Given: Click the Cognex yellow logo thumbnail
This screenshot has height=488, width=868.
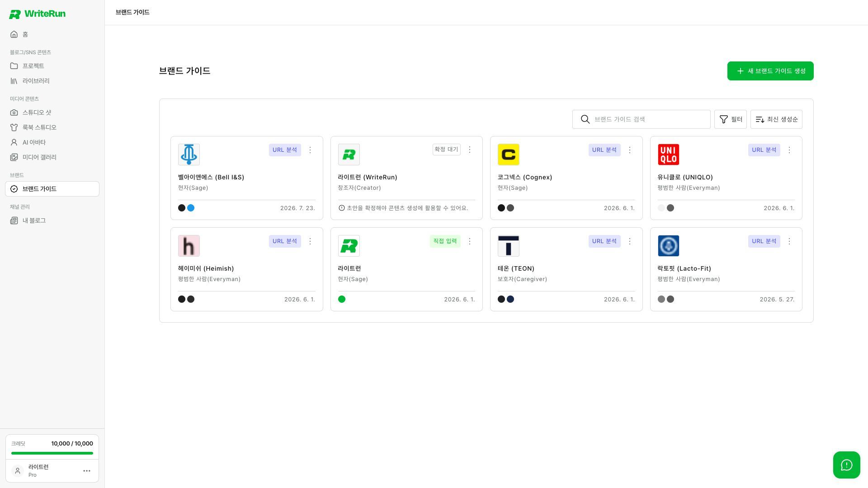Looking at the screenshot, I should pos(509,155).
